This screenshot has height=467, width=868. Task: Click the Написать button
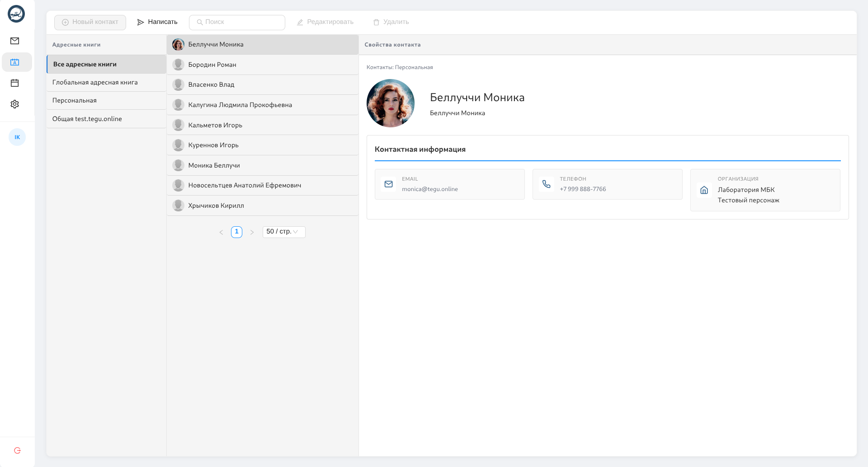pyautogui.click(x=157, y=22)
